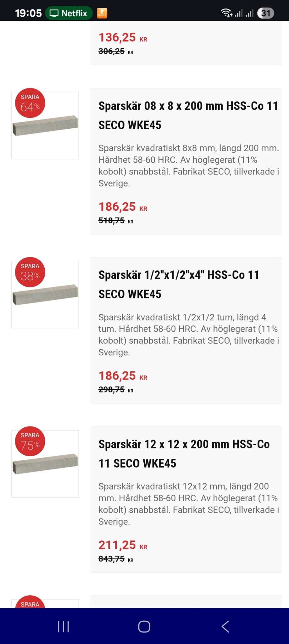Tap the 136,25 KR price at top
The height and width of the screenshot is (644, 289).
click(x=123, y=38)
